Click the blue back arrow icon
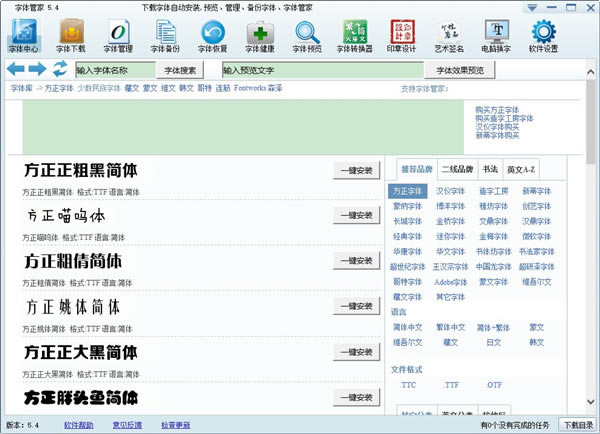Image resolution: width=600 pixels, height=434 pixels. pyautogui.click(x=16, y=69)
